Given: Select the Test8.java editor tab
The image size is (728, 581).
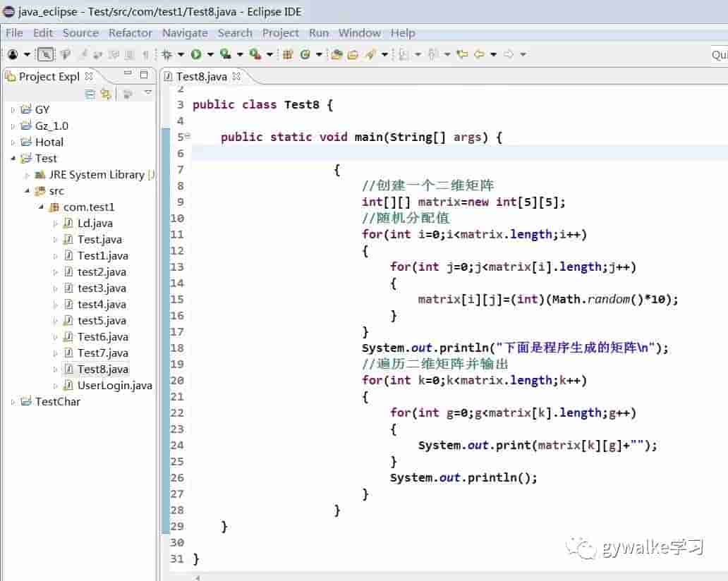Looking at the screenshot, I should pos(202,76).
